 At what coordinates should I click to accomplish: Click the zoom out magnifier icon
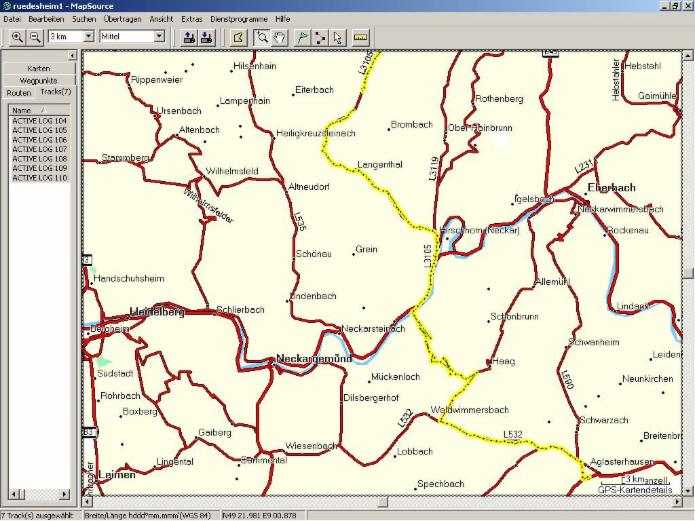[x=34, y=37]
